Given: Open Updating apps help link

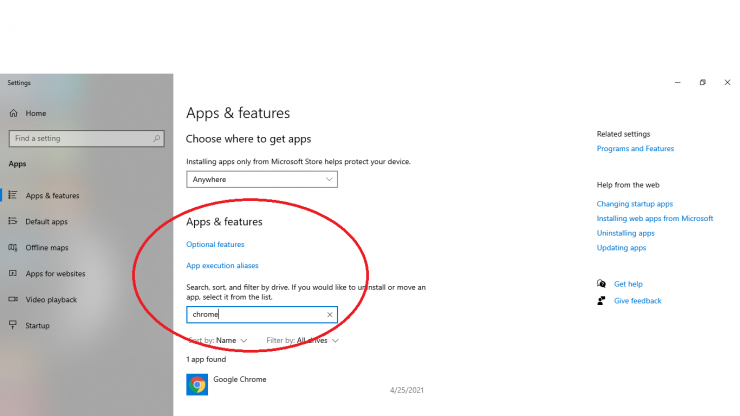Looking at the screenshot, I should pyautogui.click(x=621, y=248).
